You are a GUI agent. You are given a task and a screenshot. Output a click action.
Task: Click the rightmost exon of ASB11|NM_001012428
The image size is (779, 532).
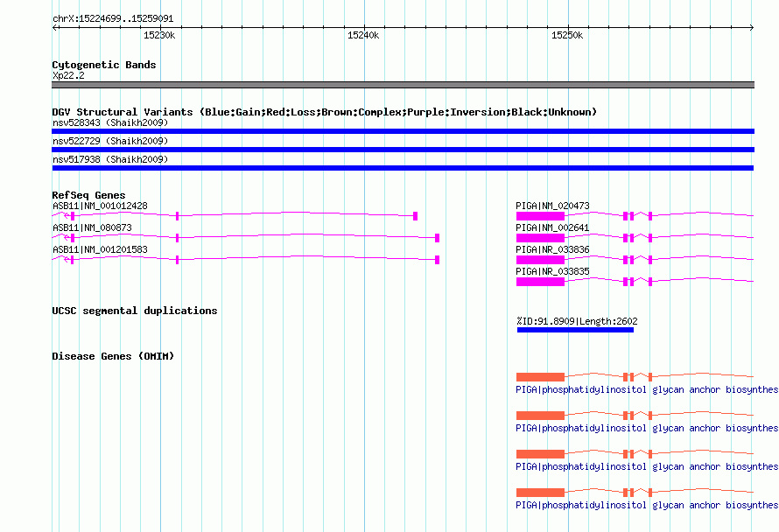[416, 216]
